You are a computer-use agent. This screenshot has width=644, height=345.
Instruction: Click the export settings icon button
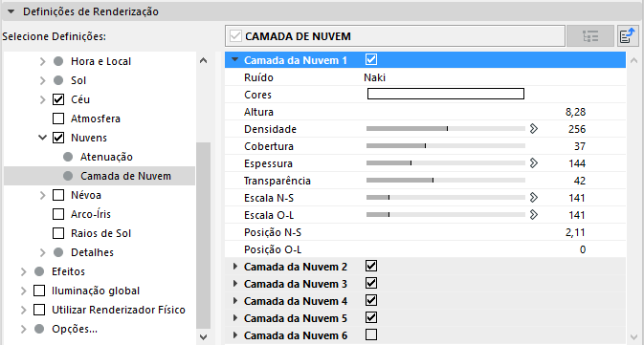[x=627, y=36]
